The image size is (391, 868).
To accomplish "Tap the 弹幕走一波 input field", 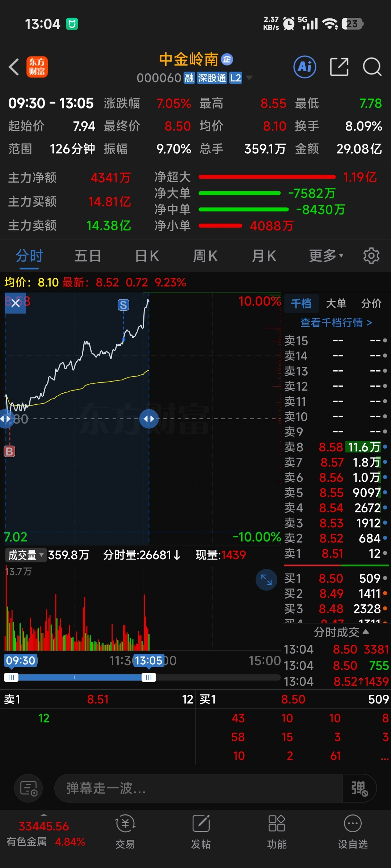I will [198, 788].
